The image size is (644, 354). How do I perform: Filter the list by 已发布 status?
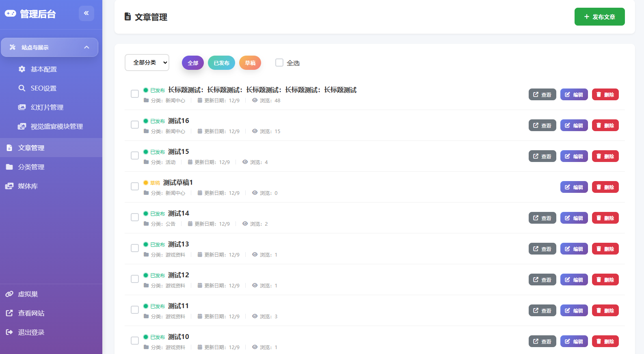pos(221,63)
